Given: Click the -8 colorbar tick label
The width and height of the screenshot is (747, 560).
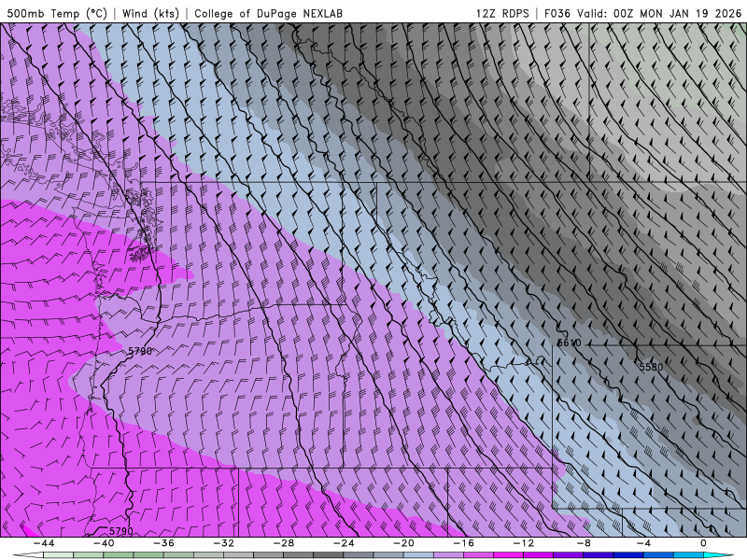Looking at the screenshot, I should point(584,543).
